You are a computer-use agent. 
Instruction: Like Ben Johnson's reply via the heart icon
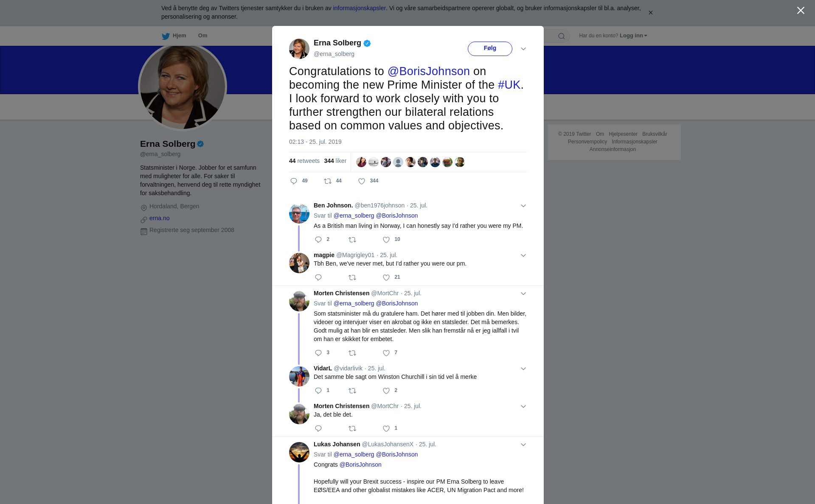pos(386,240)
